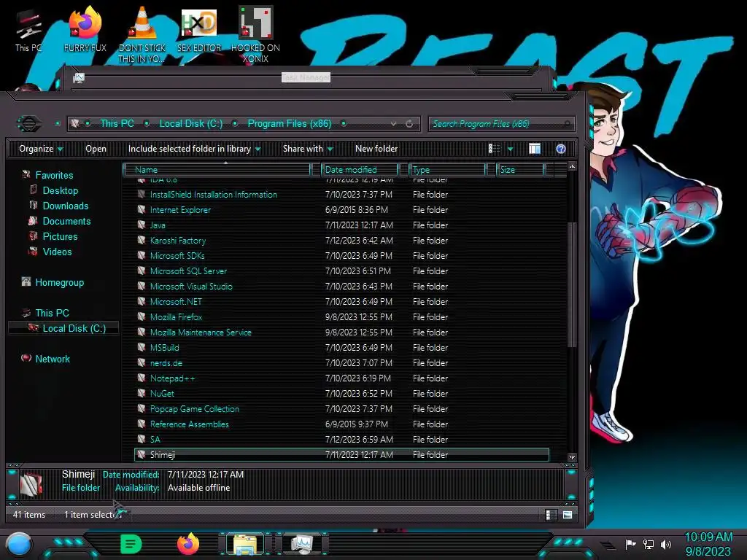Click scroll up arrow of file list

click(572, 166)
